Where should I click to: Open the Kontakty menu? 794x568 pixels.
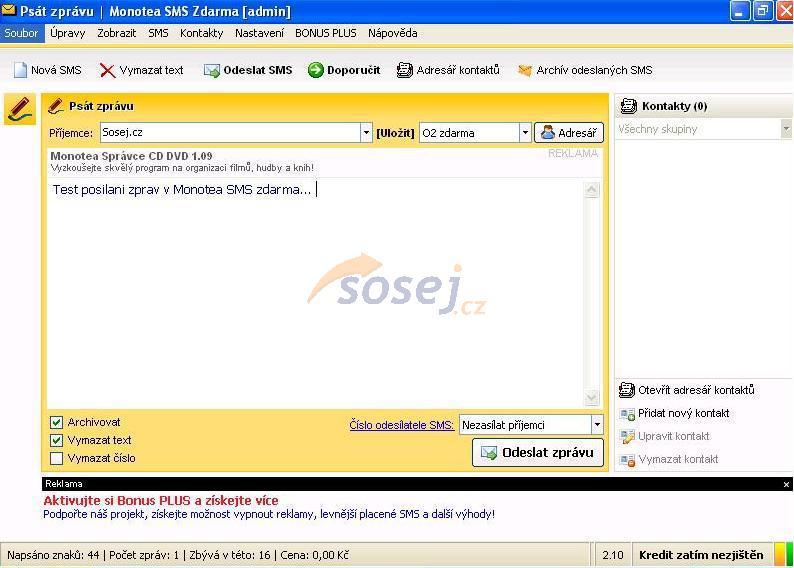pyautogui.click(x=202, y=33)
